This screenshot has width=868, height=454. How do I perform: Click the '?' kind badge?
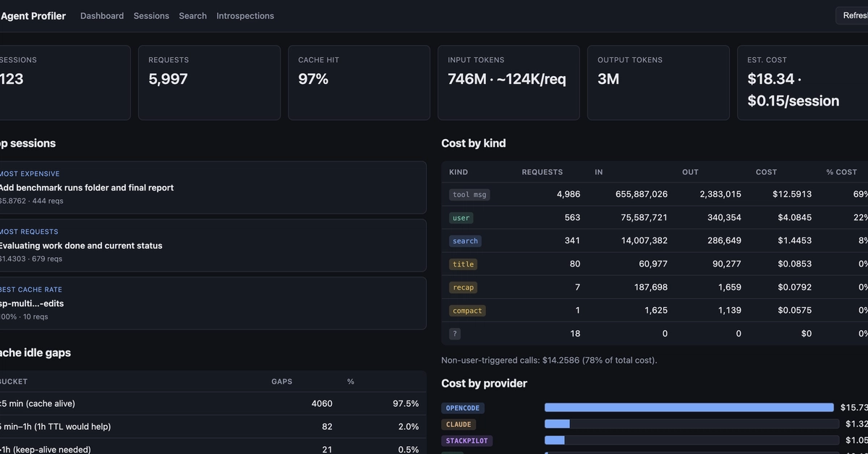(x=455, y=334)
